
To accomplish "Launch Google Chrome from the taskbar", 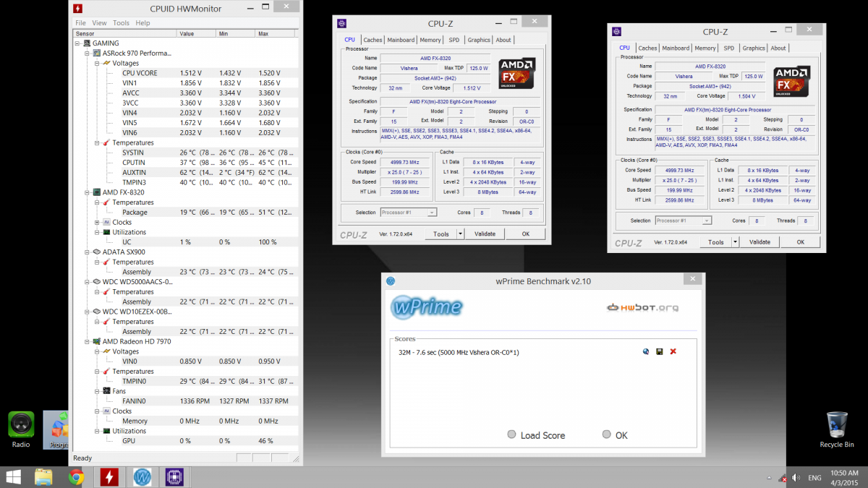I will coord(76,476).
